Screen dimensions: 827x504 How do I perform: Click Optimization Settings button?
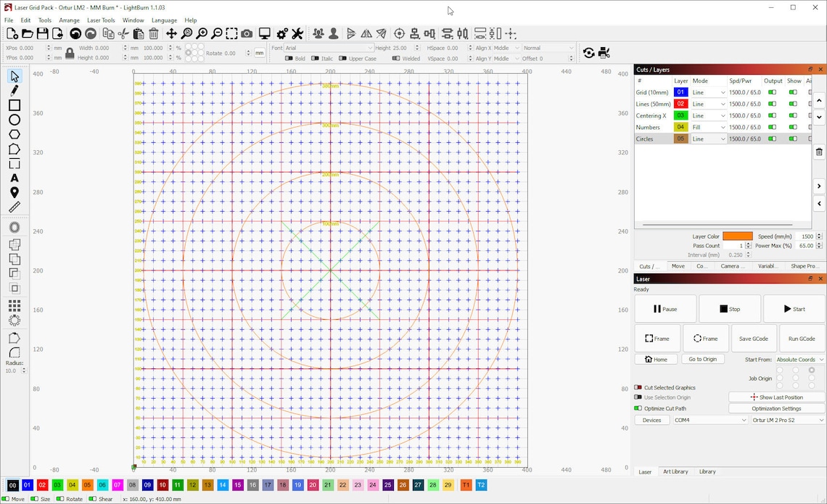(776, 408)
